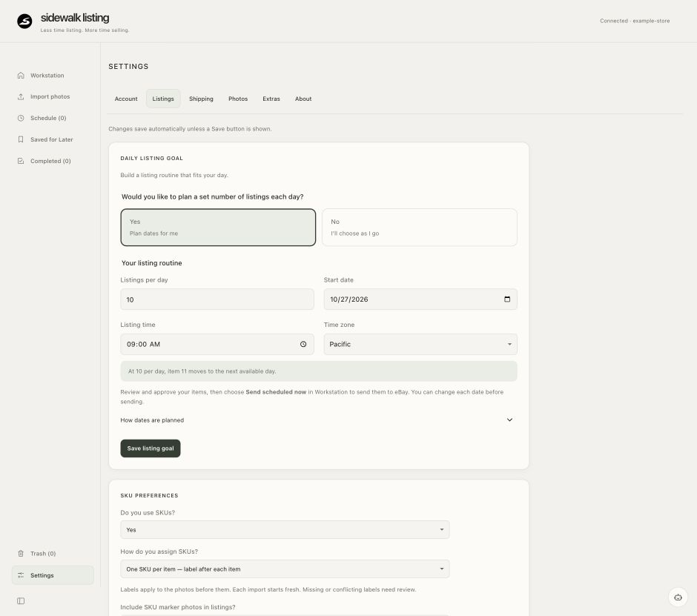
Task: Click the Workstation home icon
Action: click(21, 75)
